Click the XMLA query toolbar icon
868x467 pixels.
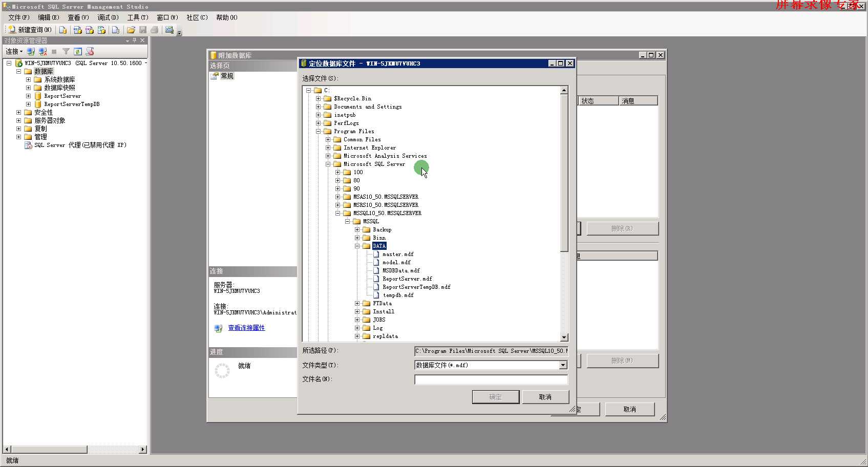[101, 30]
